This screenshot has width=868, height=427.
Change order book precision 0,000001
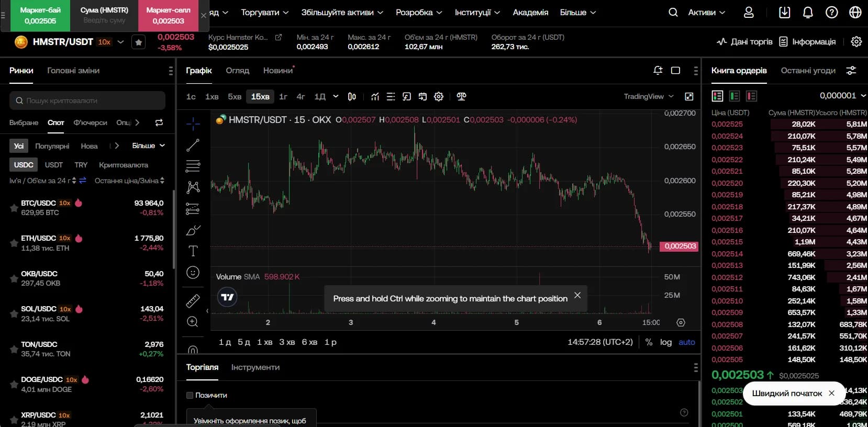(x=842, y=95)
